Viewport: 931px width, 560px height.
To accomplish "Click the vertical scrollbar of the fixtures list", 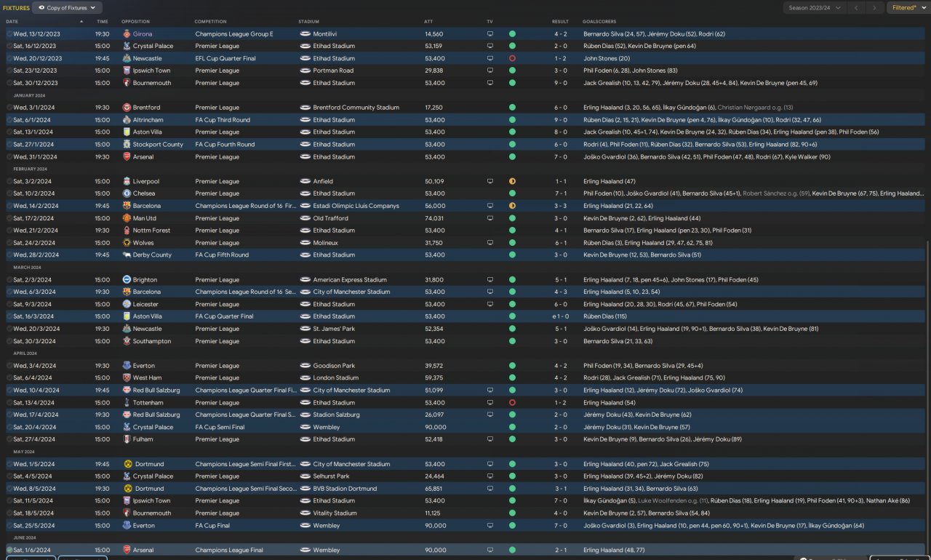I will 928,396.
